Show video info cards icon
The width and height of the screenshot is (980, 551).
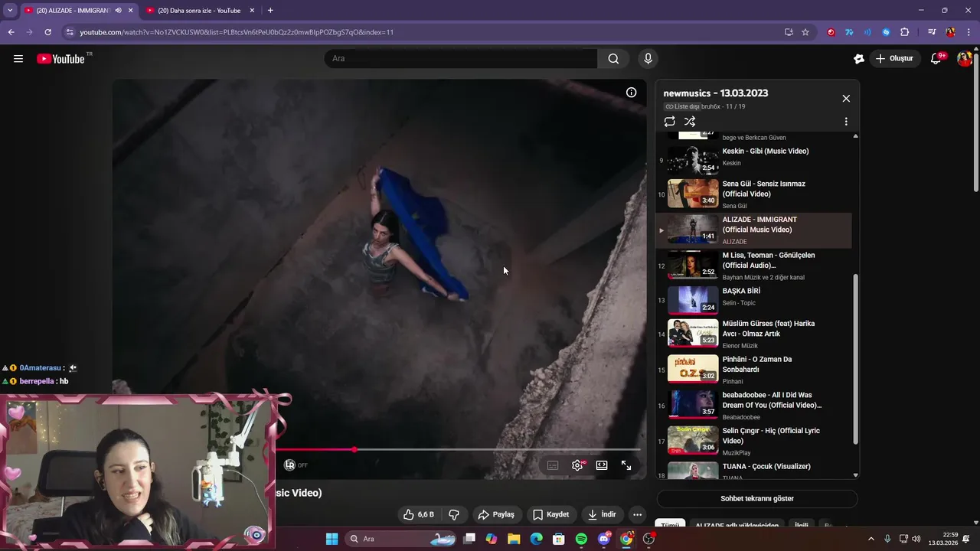point(631,93)
